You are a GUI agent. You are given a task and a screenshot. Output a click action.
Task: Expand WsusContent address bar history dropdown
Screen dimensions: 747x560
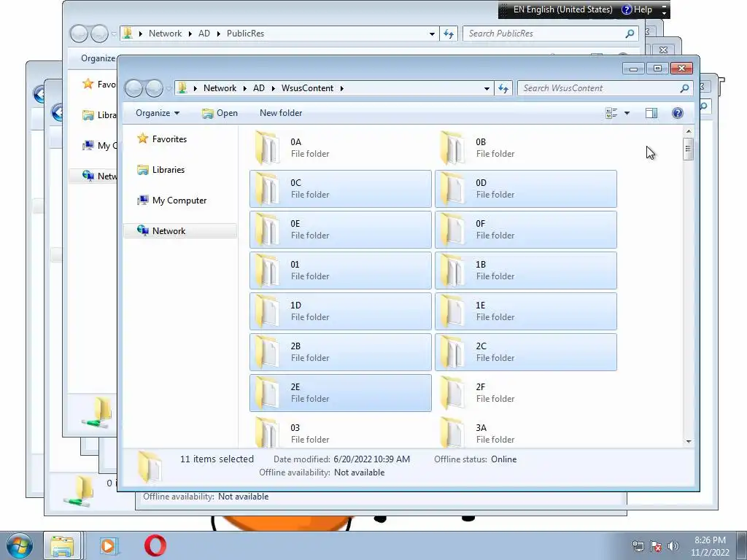[487, 88]
